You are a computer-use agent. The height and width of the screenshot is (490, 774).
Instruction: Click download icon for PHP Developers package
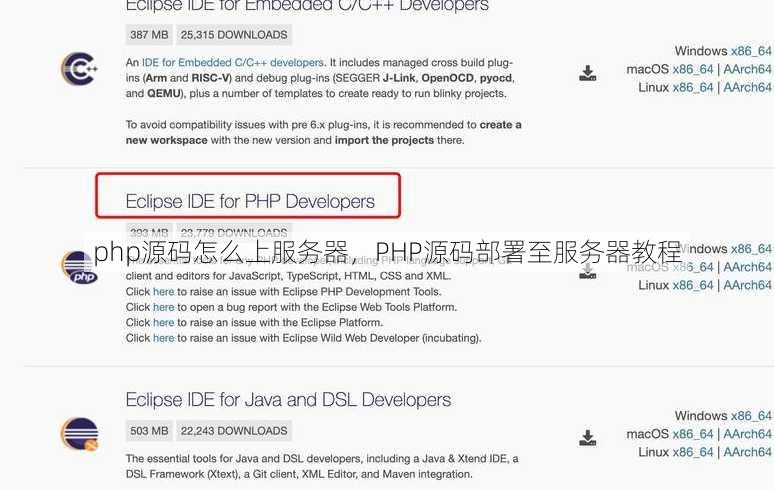click(587, 271)
